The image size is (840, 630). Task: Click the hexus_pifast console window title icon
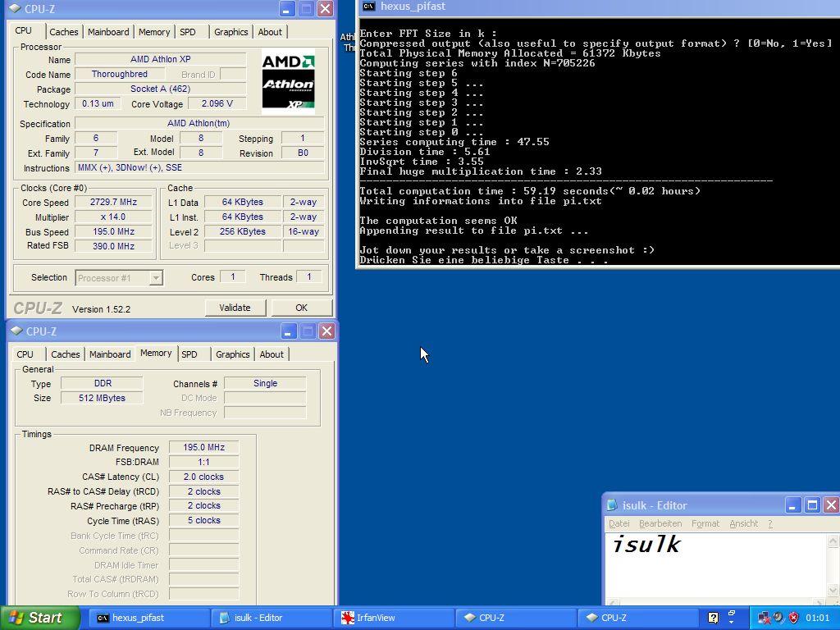(x=368, y=7)
